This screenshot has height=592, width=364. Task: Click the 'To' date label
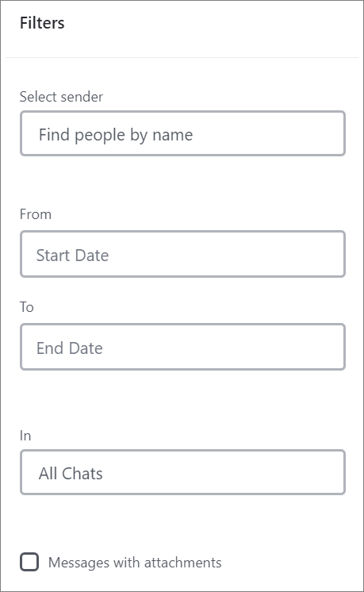[26, 307]
